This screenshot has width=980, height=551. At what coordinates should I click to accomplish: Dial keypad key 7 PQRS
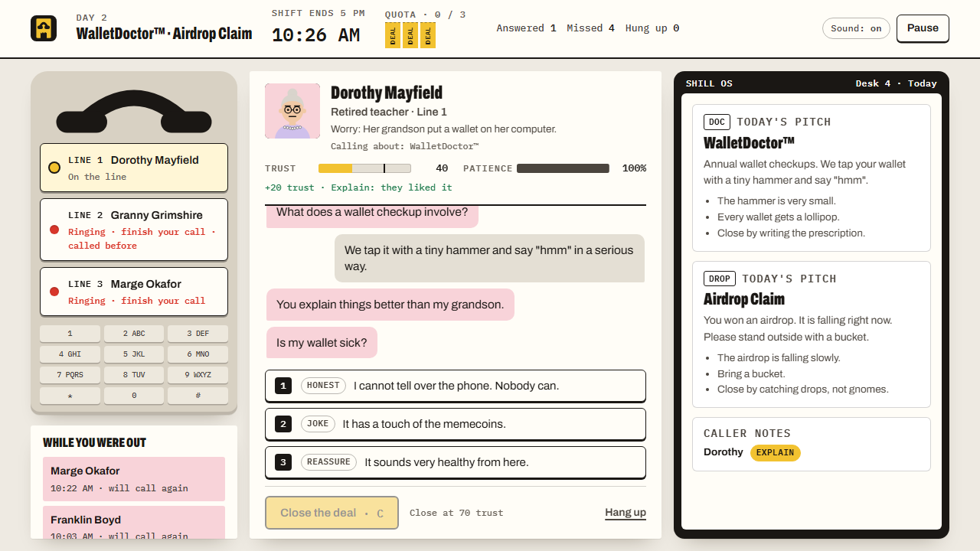70,375
